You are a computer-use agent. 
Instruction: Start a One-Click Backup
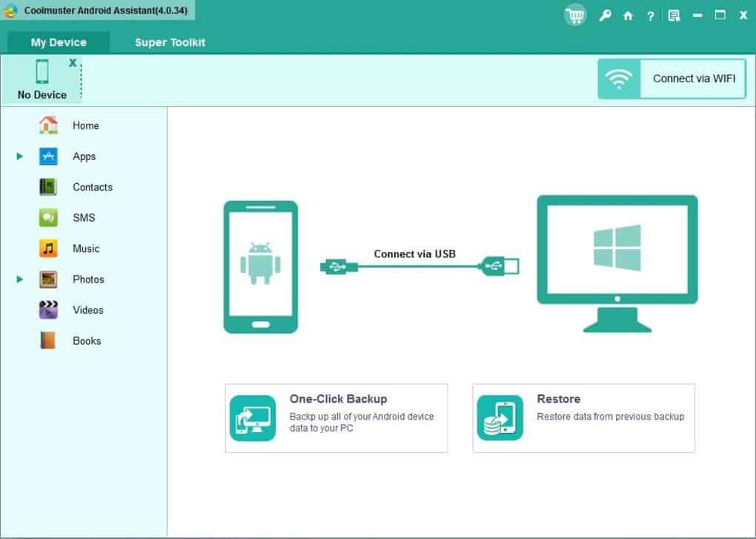tap(336, 417)
